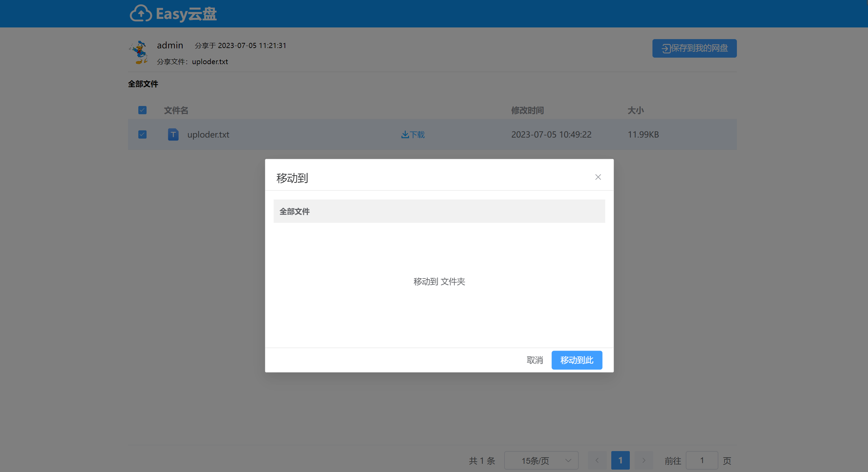Close the 移动到 dialog
The height and width of the screenshot is (472, 868).
[598, 177]
